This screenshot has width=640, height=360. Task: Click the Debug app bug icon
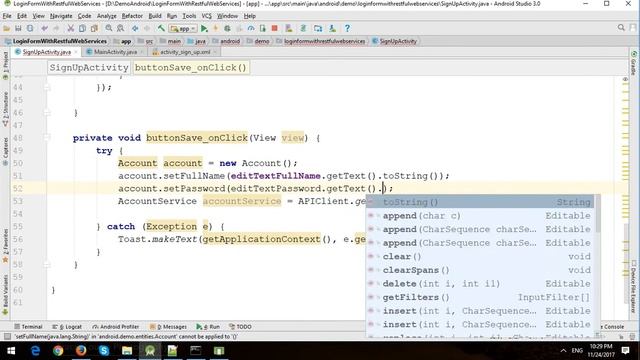(227, 29)
